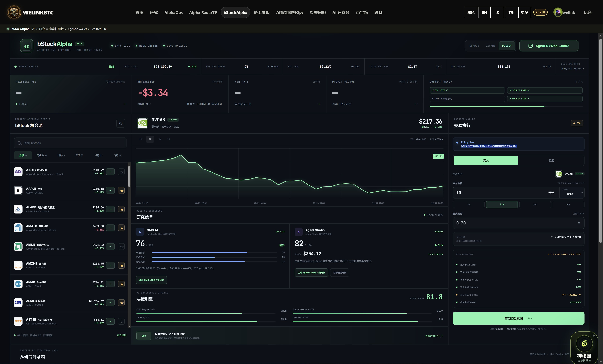Select 卖出 sell side
Screen dimensions: 603x364
click(551, 161)
